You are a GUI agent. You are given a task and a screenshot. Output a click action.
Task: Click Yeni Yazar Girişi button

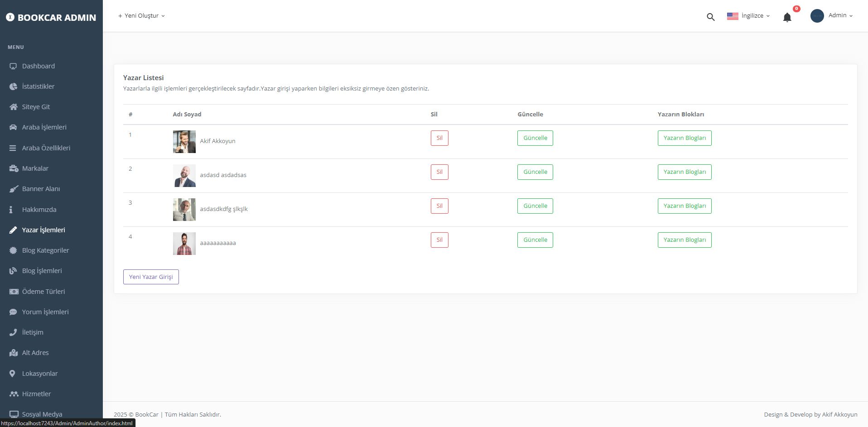[x=151, y=277]
